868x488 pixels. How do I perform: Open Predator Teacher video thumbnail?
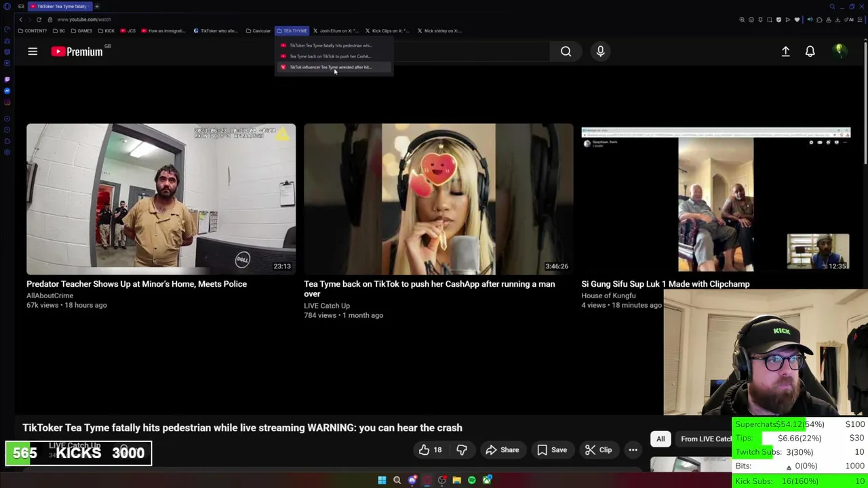click(x=161, y=199)
